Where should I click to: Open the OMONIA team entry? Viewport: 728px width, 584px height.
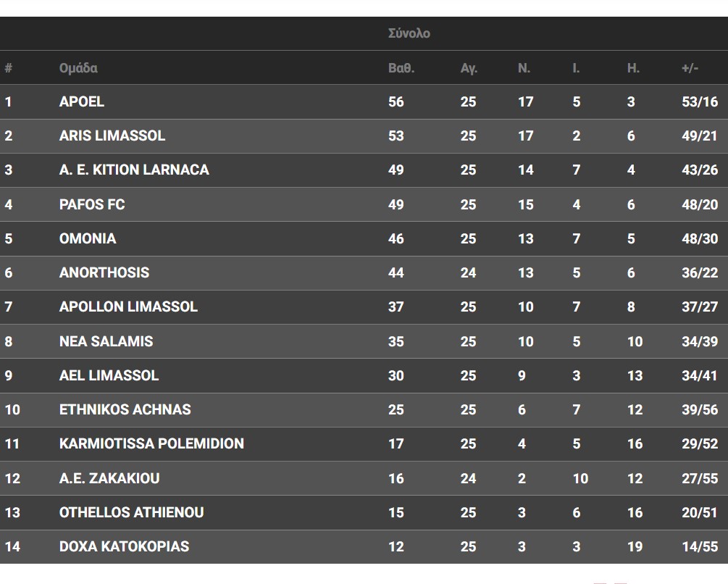coord(88,238)
